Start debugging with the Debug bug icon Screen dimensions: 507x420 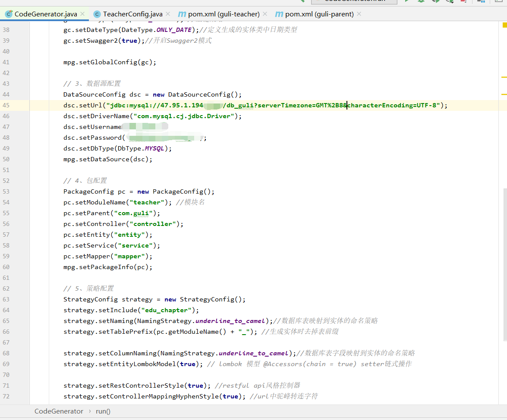pos(421,1)
